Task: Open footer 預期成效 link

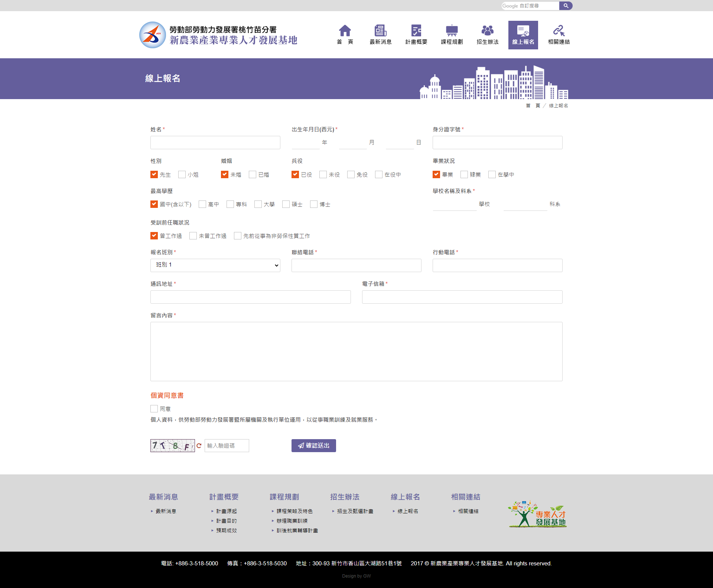Action: pyautogui.click(x=227, y=530)
